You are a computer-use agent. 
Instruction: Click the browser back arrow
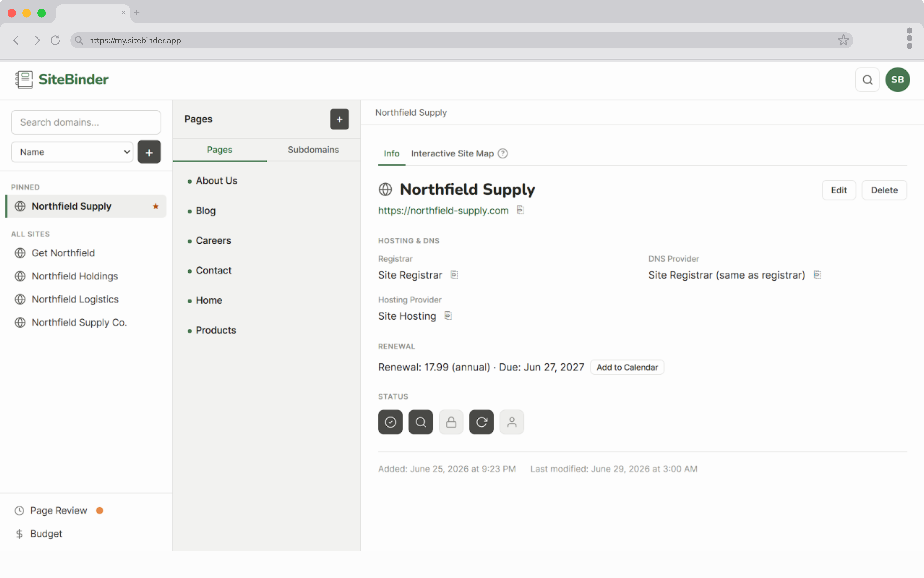16,40
